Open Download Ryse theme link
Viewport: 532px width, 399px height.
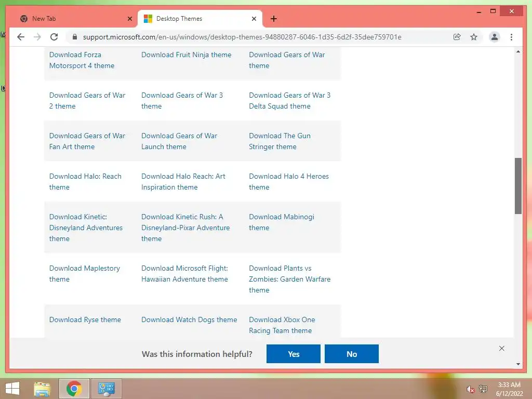tap(85, 320)
